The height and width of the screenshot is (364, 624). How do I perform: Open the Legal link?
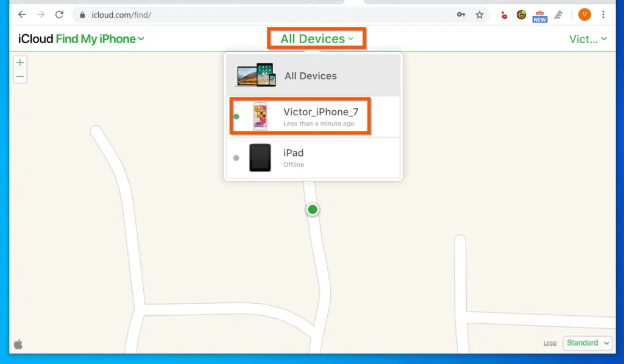tap(550, 343)
